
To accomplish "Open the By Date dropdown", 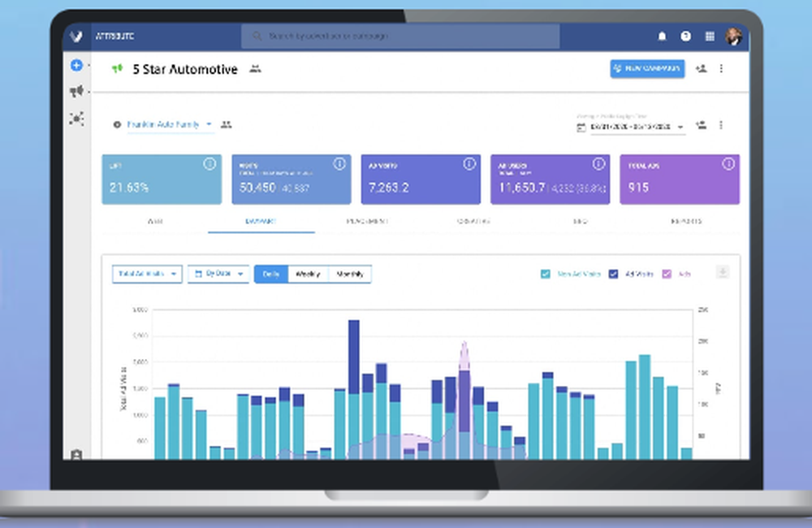I will pyautogui.click(x=218, y=274).
